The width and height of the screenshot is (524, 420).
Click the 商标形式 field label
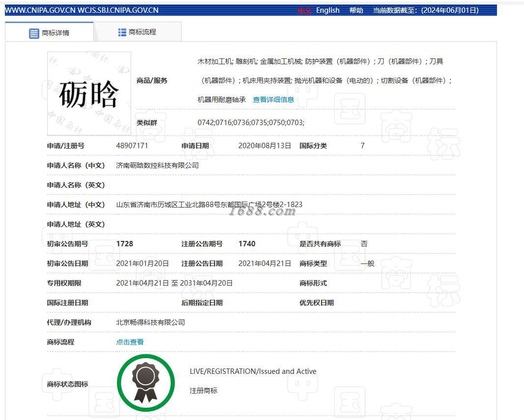click(x=313, y=283)
